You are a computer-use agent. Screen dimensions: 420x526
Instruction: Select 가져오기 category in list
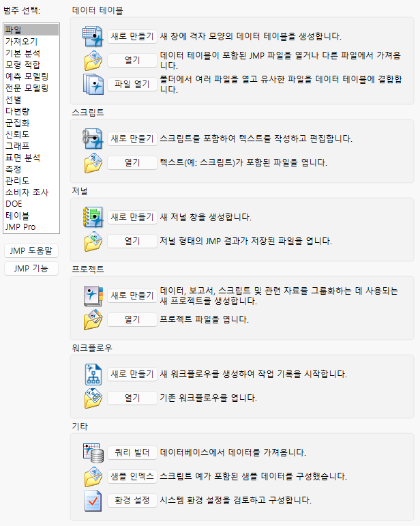pyautogui.click(x=31, y=42)
